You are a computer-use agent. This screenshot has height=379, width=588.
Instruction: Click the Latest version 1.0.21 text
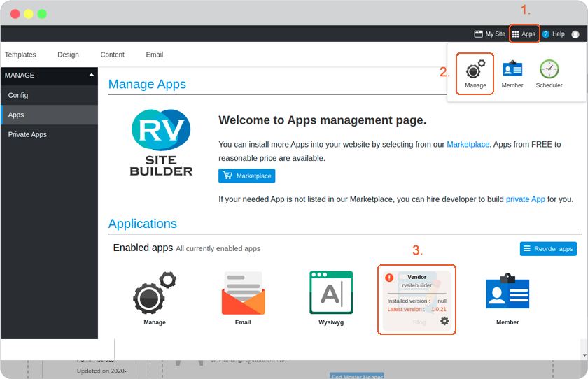click(x=416, y=309)
